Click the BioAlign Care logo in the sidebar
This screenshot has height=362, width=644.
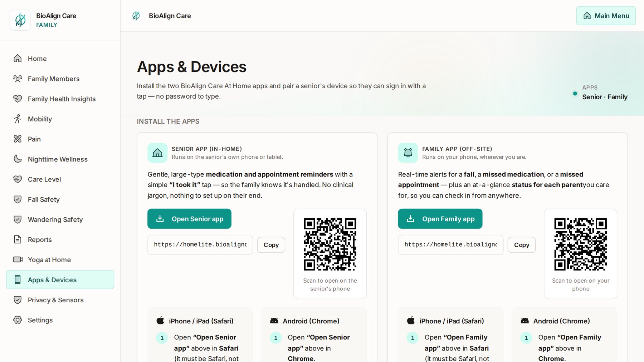point(20,20)
